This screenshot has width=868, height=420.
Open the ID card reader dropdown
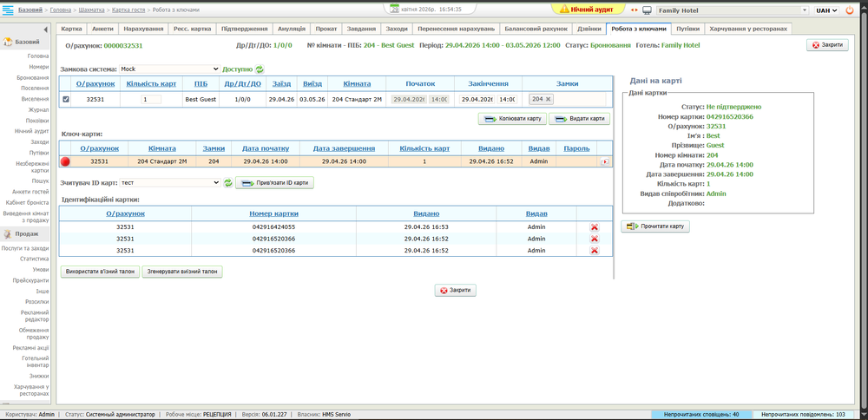pos(170,183)
